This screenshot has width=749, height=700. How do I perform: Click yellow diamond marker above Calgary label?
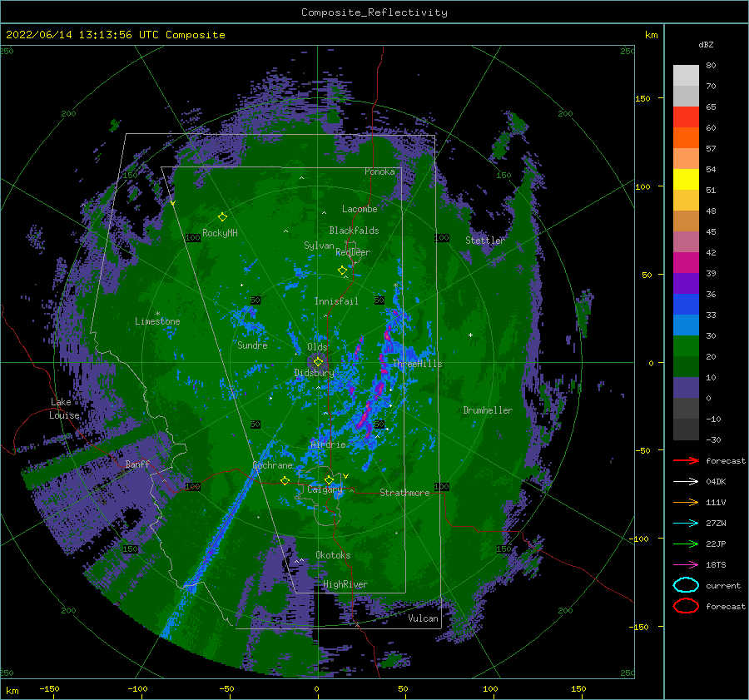[x=329, y=479]
